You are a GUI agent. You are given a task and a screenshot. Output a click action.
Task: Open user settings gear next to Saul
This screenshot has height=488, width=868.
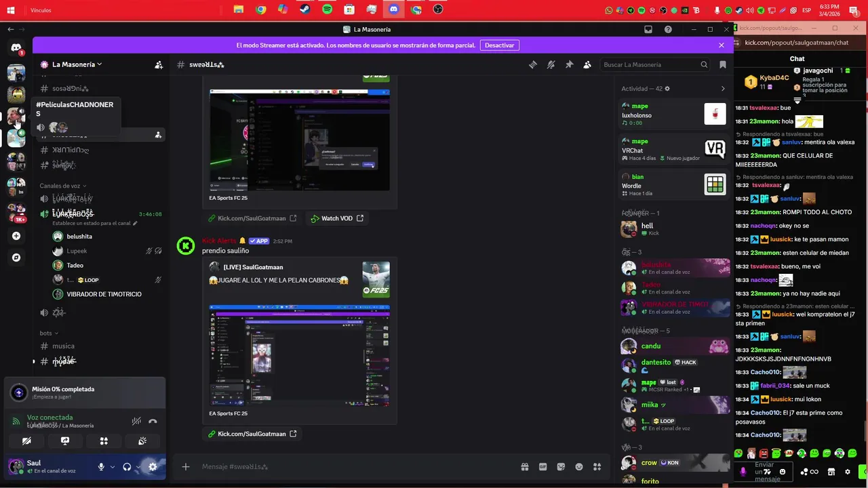point(153,467)
